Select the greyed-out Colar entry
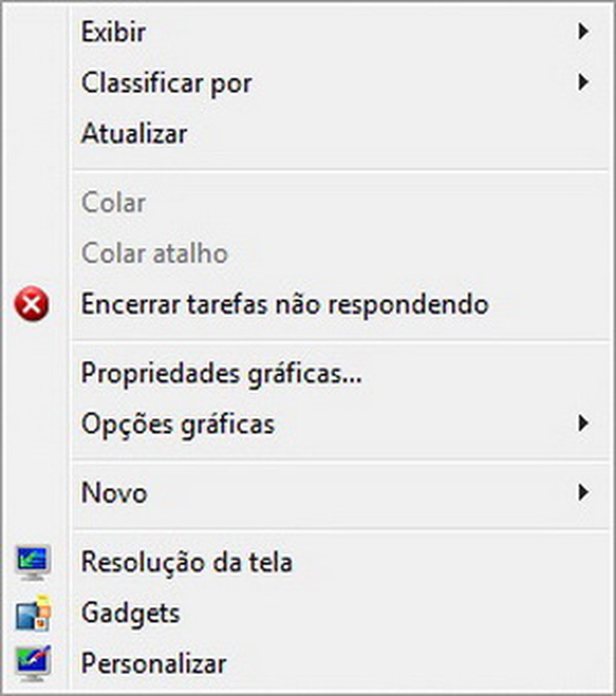Screen dimensions: 616x696 click(113, 203)
